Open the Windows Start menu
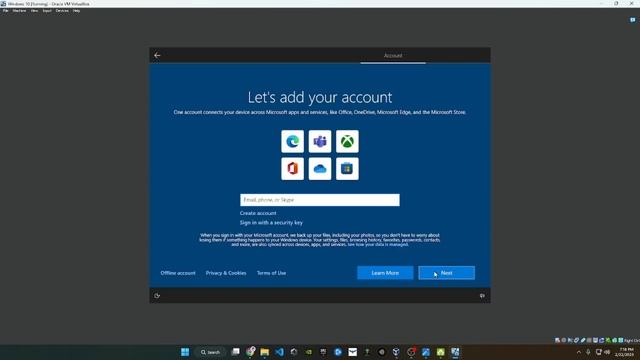 tap(185, 352)
